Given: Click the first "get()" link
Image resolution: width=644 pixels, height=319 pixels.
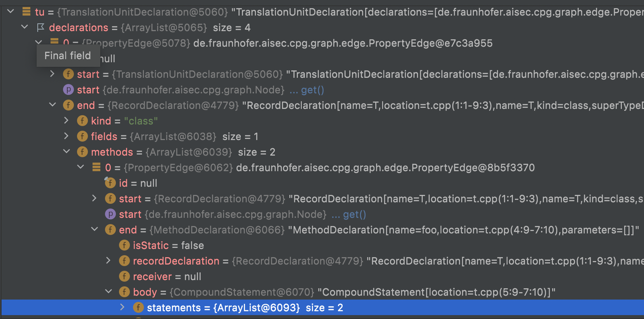Looking at the screenshot, I should click(x=313, y=90).
